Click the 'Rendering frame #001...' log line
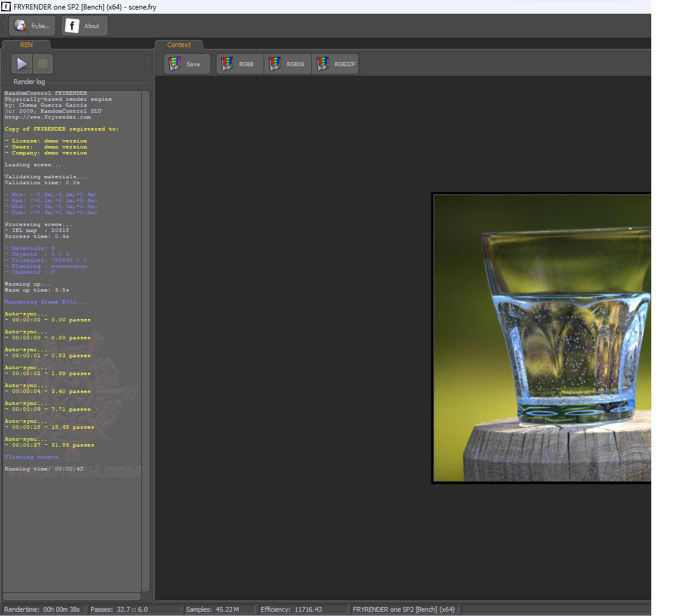687x616 pixels. (45, 302)
